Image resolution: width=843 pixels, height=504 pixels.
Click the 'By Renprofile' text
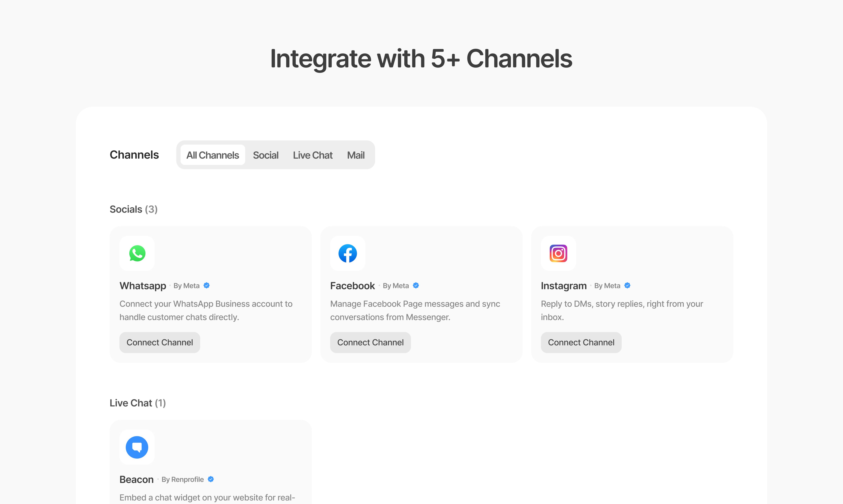tap(182, 479)
